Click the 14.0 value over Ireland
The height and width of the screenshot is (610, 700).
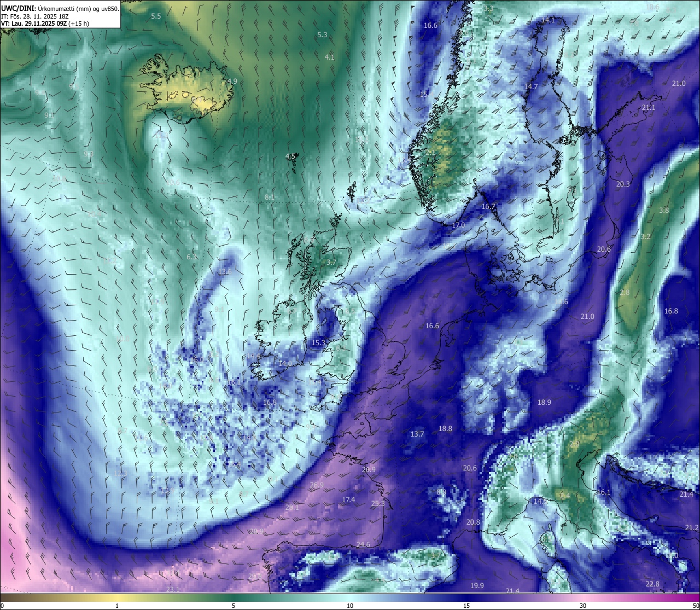click(285, 363)
